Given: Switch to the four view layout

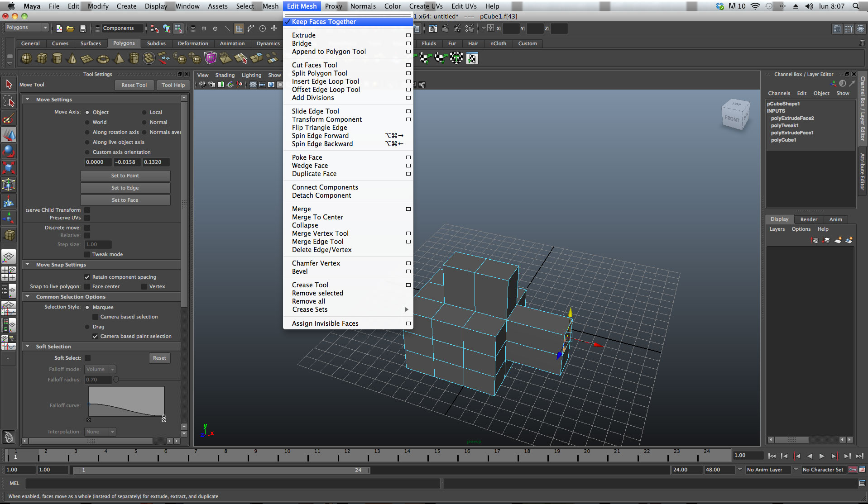Looking at the screenshot, I should 9,274.
